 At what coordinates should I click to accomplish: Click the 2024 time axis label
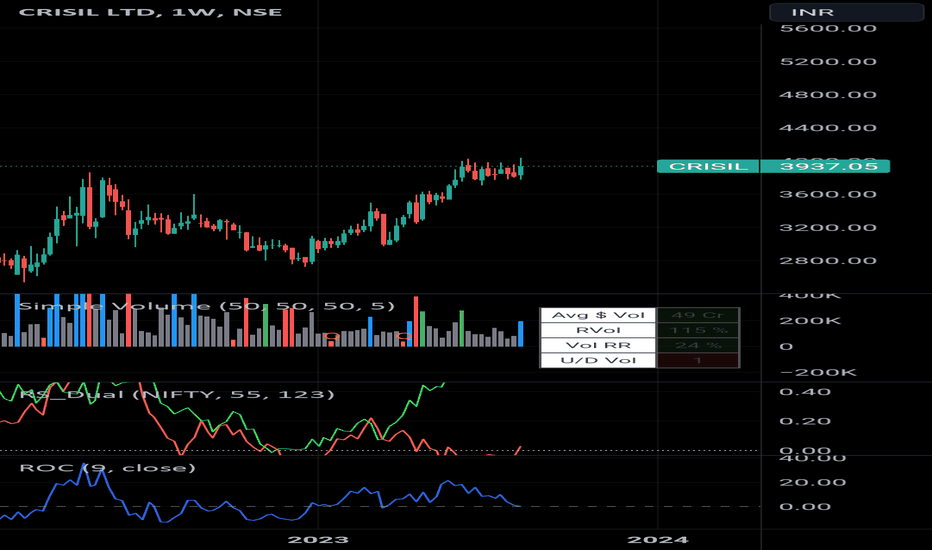click(x=658, y=540)
